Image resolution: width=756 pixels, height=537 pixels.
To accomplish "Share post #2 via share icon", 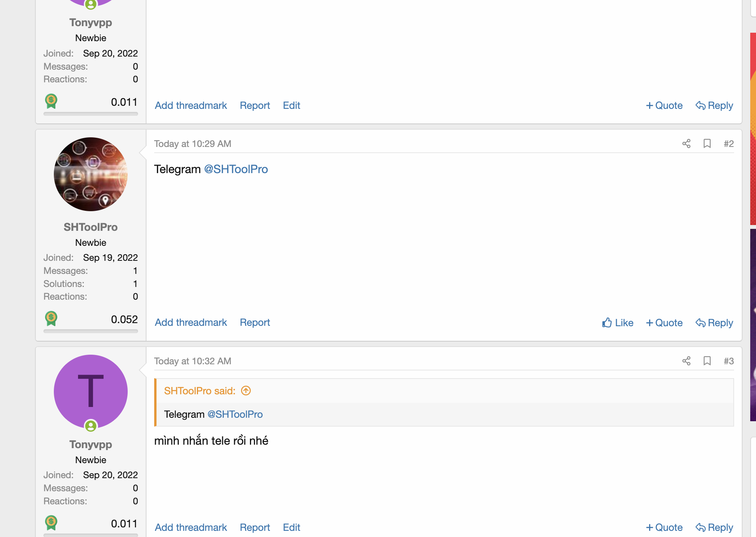I will [686, 143].
